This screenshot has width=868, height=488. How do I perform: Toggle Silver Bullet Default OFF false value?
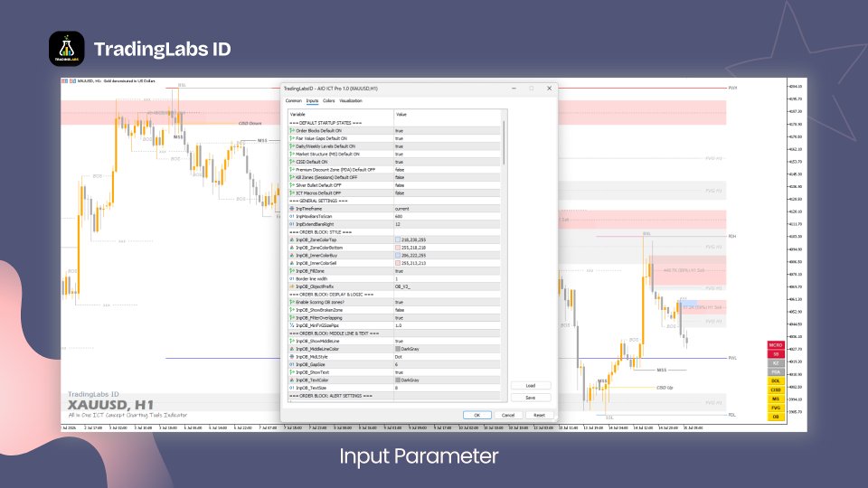[x=447, y=185]
